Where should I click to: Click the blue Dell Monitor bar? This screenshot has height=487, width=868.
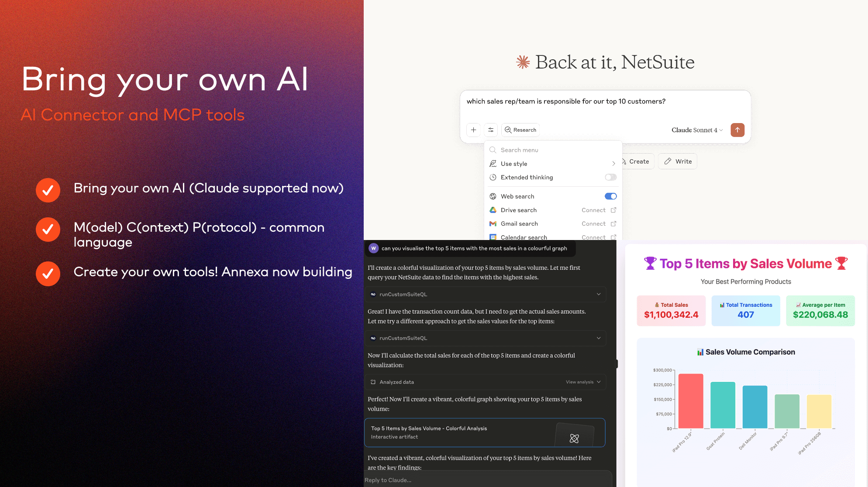755,407
